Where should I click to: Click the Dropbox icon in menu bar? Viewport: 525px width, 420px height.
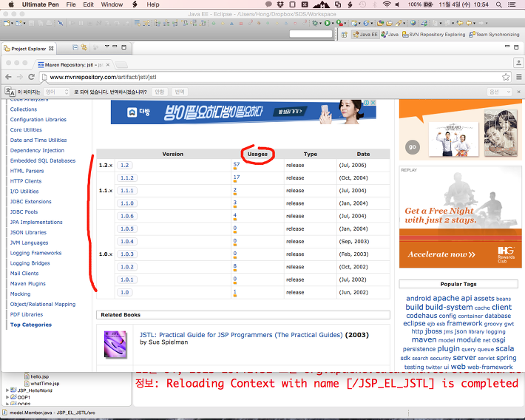(x=280, y=4)
